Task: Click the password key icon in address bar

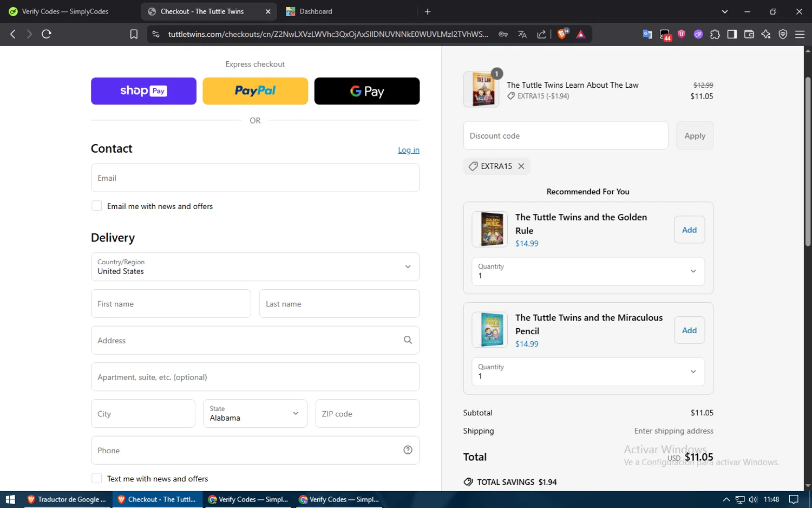Action: (503, 34)
